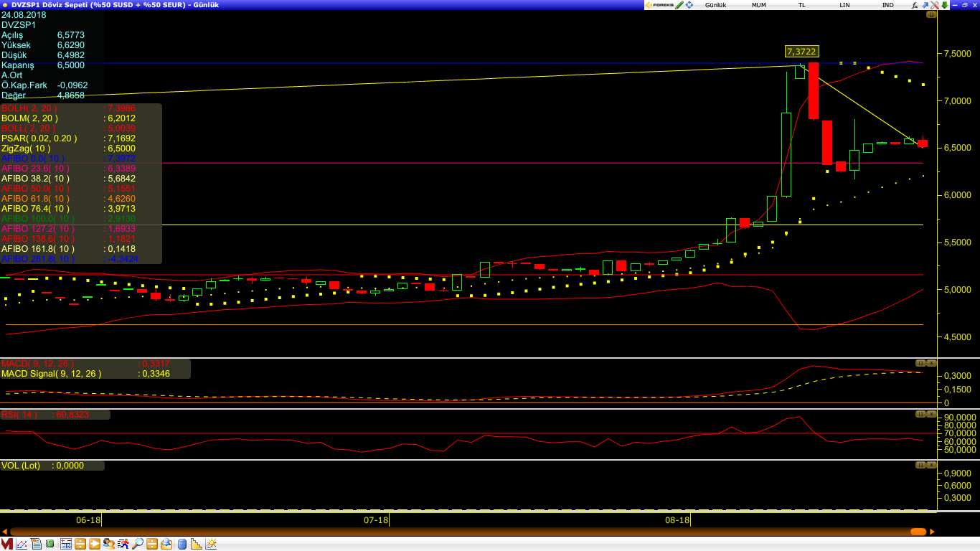Maximize the RSI indicator panel
This screenshot has width=980, height=551.
click(x=920, y=414)
